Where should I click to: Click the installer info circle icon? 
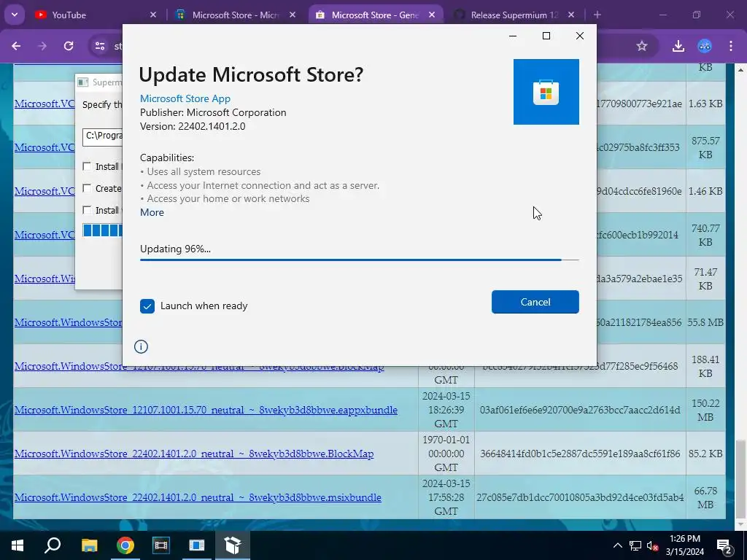pos(141,346)
